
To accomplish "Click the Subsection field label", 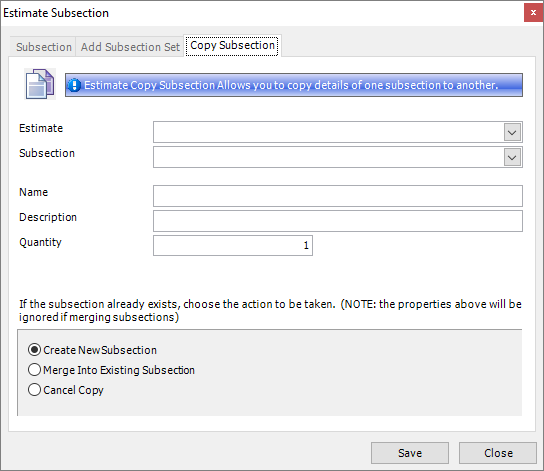I will (x=47, y=153).
